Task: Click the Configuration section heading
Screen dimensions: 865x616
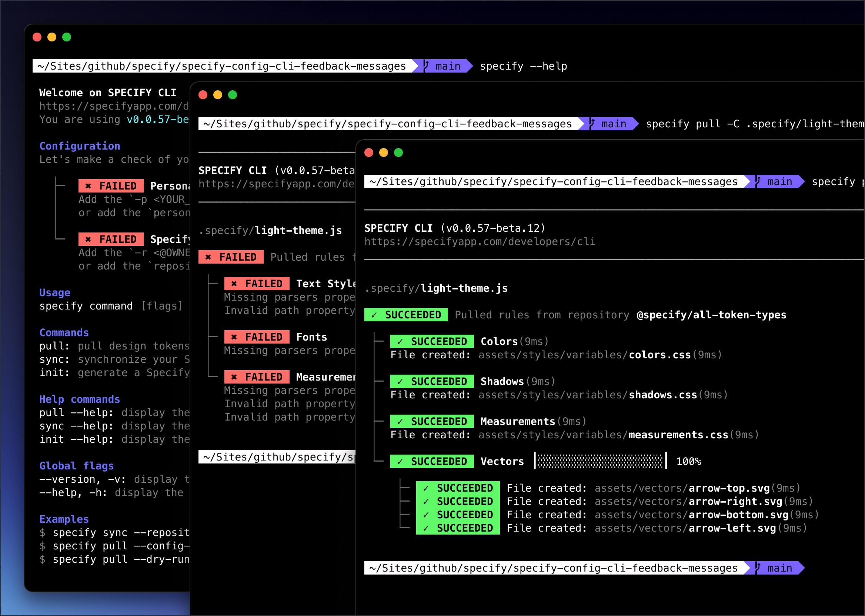Action: (x=80, y=146)
